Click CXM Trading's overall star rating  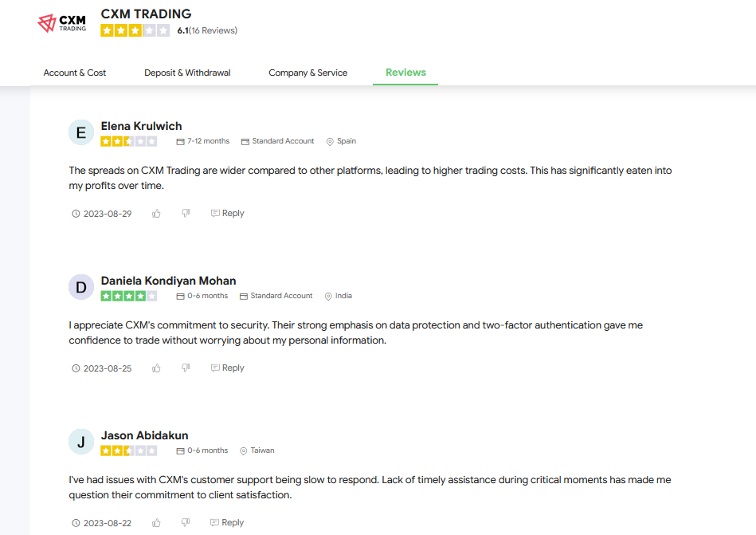[x=135, y=30]
